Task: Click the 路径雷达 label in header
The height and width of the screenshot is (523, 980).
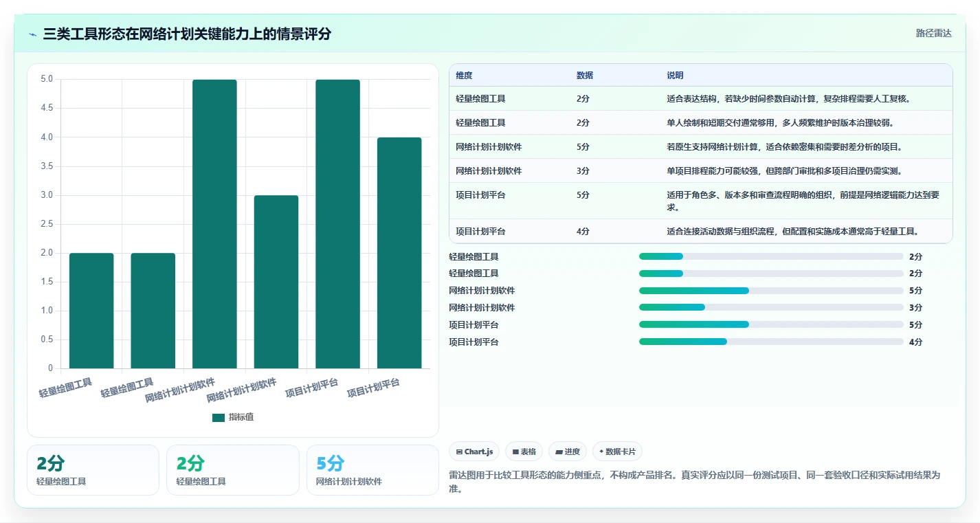Action: coord(934,33)
